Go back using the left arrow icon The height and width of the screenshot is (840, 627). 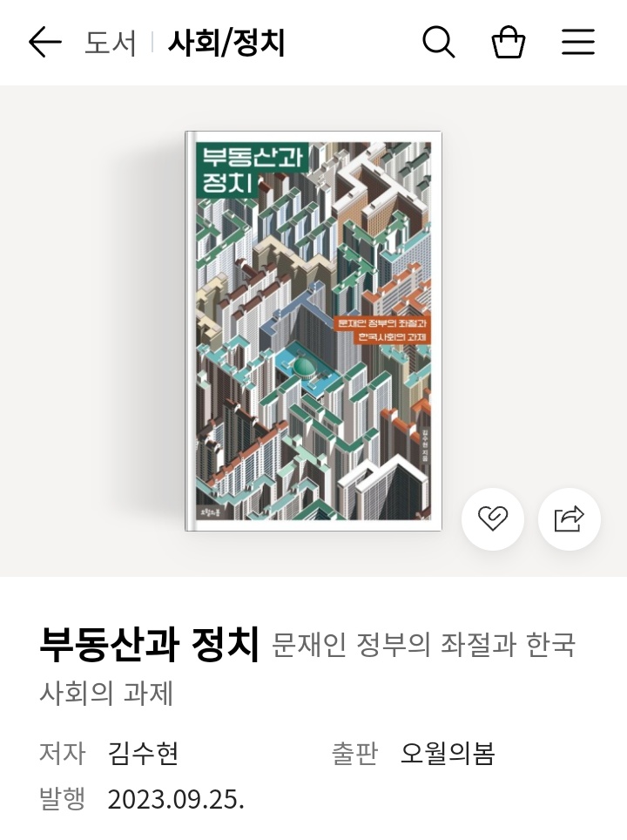click(45, 43)
